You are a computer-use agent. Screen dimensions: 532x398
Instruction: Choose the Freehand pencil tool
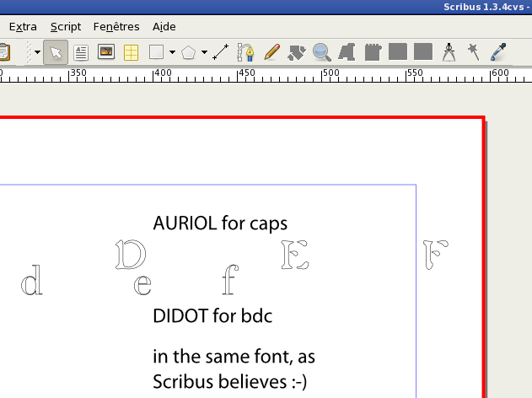(x=271, y=52)
